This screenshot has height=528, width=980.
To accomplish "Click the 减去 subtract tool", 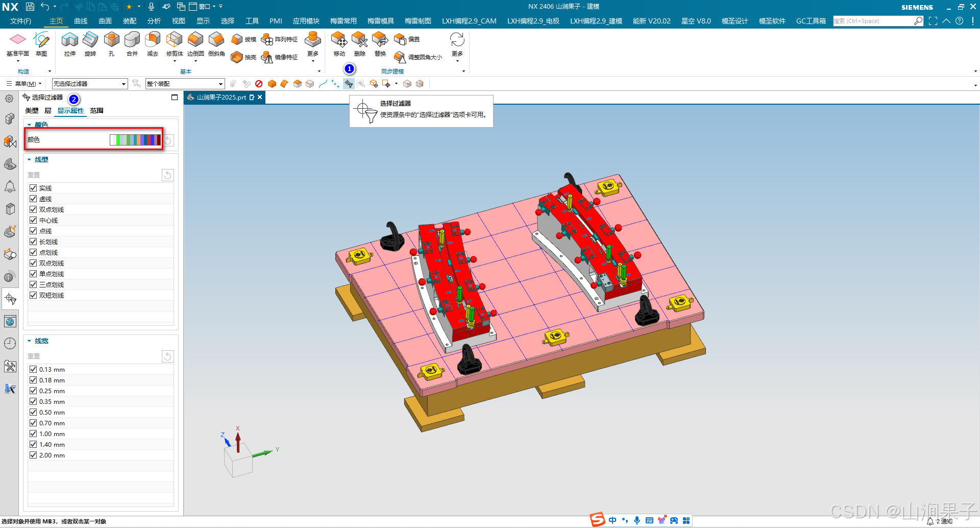I will pyautogui.click(x=153, y=44).
